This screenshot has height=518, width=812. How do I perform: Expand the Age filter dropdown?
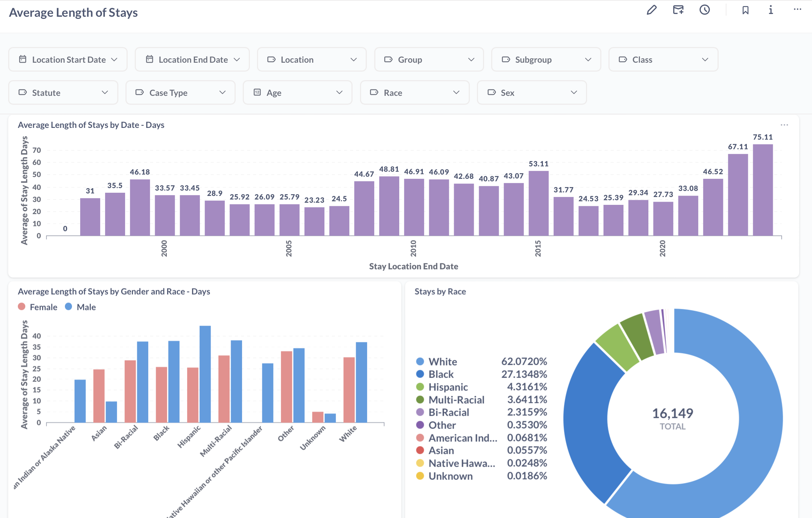click(x=298, y=93)
